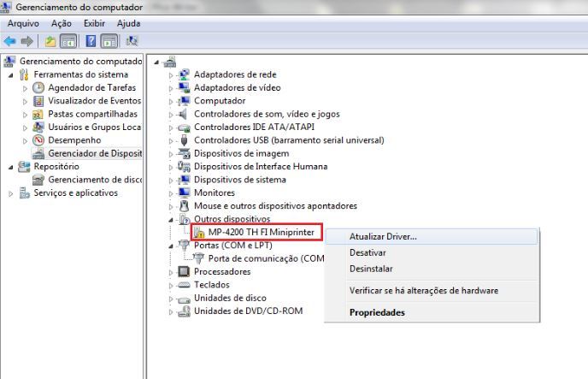Toggle the show/hide action pane toolbar button
Viewport: 588px width, 379px height.
pyautogui.click(x=109, y=41)
